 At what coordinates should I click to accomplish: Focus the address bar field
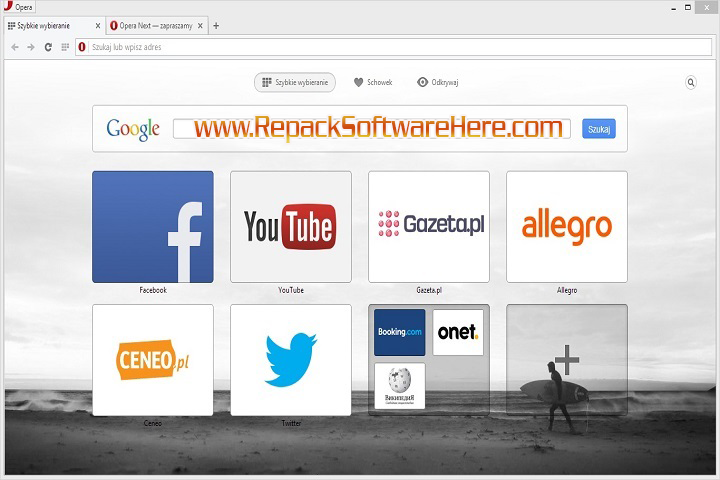394,47
